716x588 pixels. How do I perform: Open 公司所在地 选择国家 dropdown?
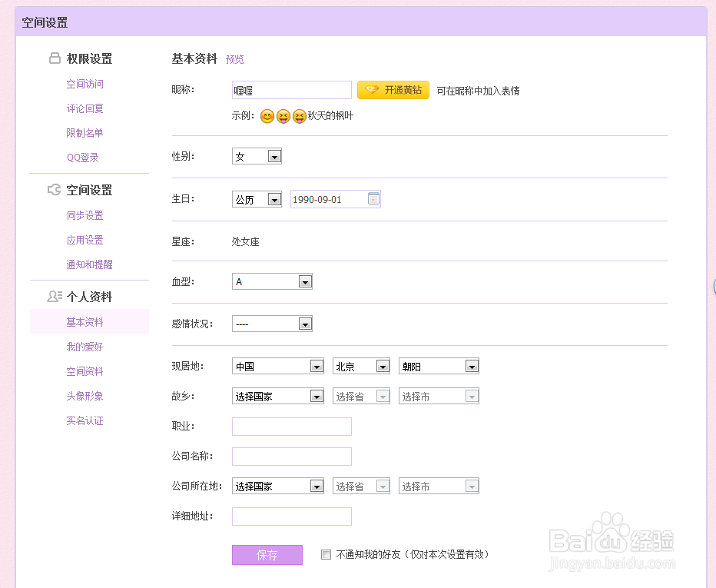tap(278, 486)
